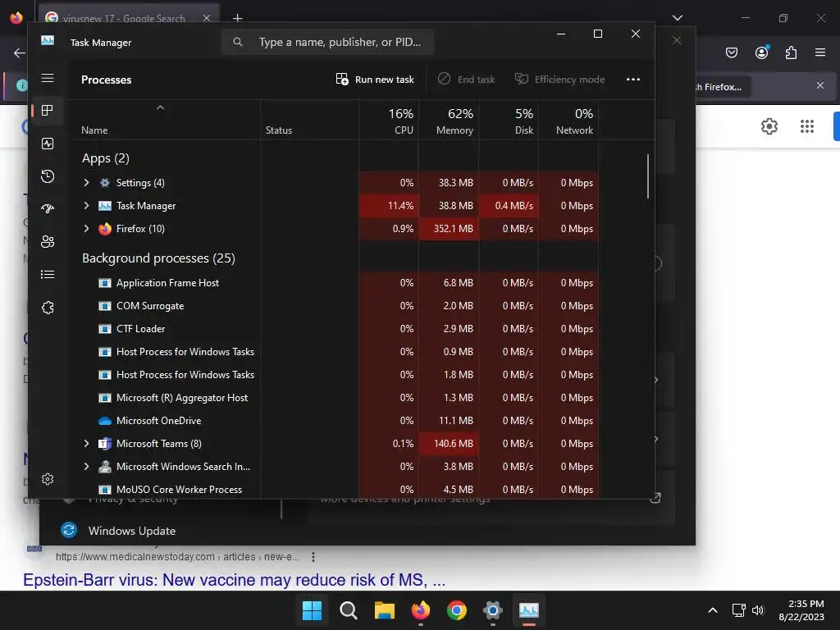840x630 pixels.
Task: Open the Performance page icon in sidebar
Action: tap(48, 144)
